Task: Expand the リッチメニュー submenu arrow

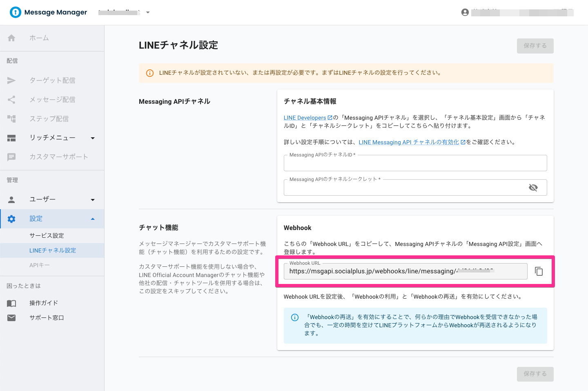Action: 93,138
